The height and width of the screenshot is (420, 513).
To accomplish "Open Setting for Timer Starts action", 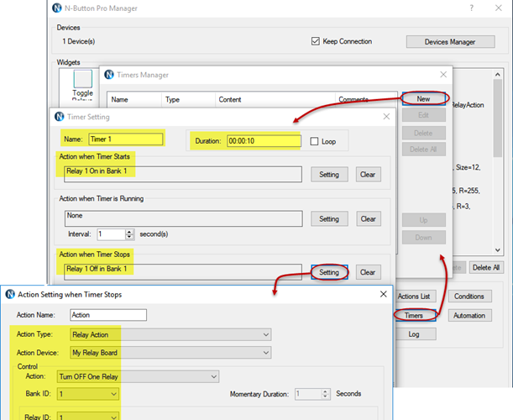I will point(329,174).
